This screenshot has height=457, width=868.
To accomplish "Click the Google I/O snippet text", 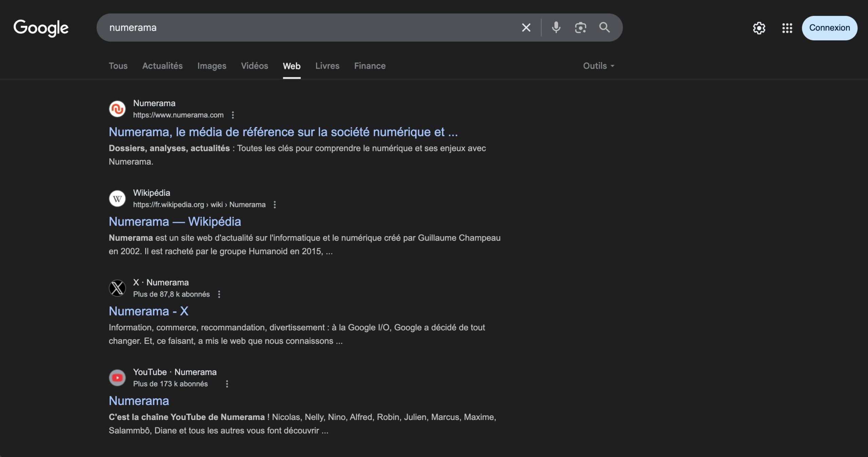I will [297, 334].
